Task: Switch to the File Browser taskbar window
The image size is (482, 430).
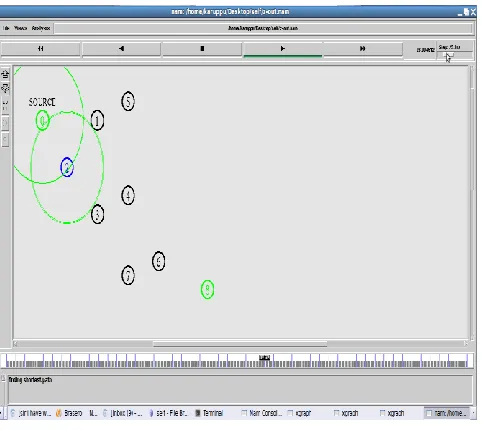Action: pos(168,413)
